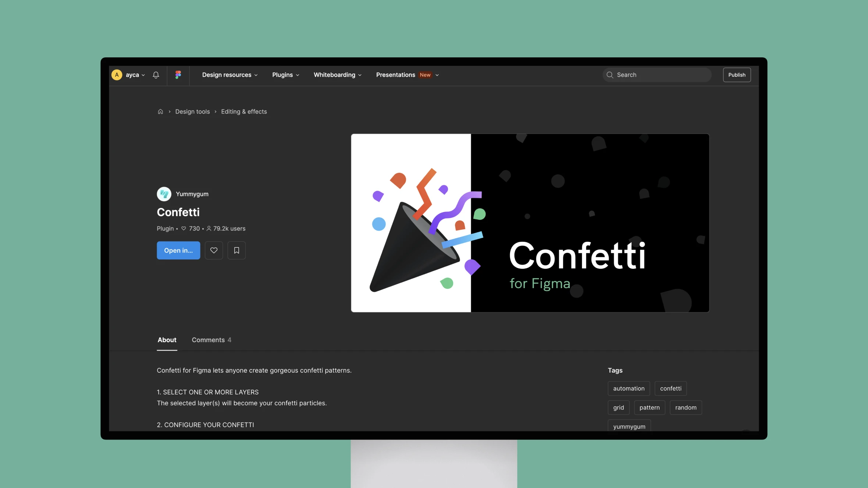Image resolution: width=868 pixels, height=488 pixels.
Task: Click the Yummygum creator avatar icon
Action: tap(164, 194)
